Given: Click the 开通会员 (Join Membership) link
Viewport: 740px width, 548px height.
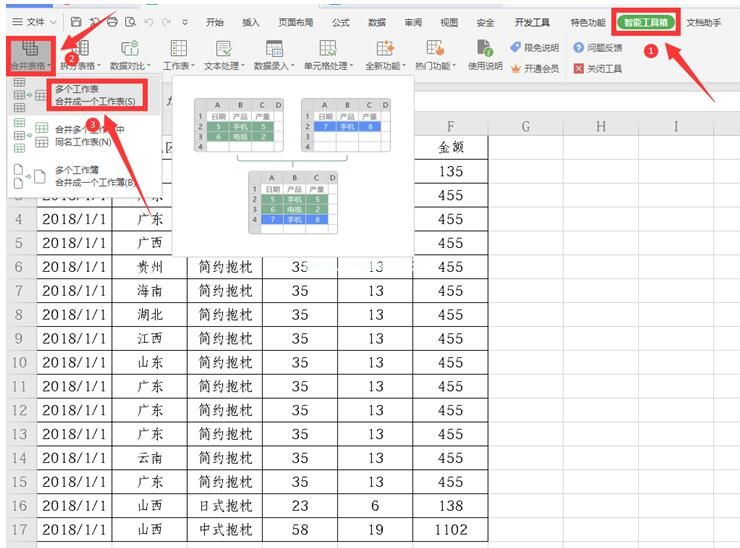Looking at the screenshot, I should (x=535, y=69).
